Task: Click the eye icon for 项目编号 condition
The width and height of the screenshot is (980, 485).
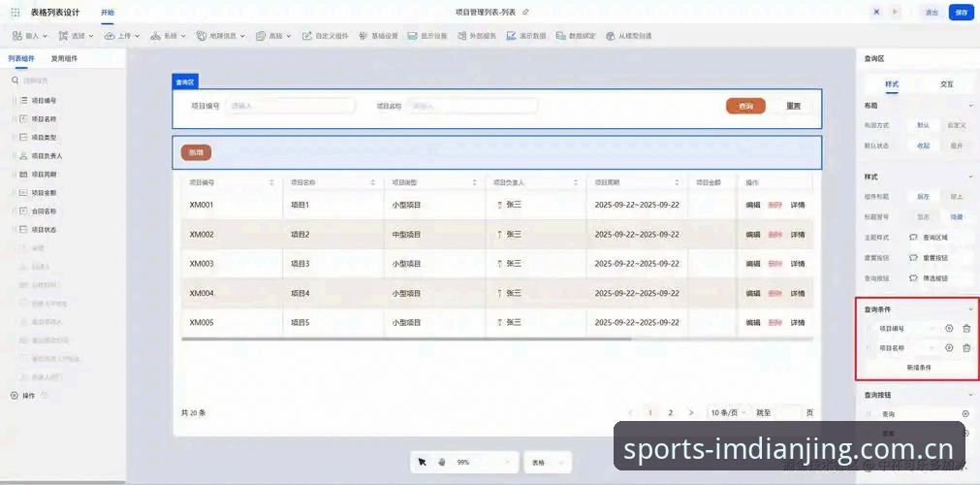Action: 949,329
